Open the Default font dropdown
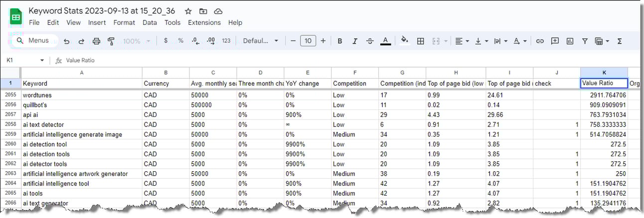This screenshot has width=644, height=218. click(261, 41)
